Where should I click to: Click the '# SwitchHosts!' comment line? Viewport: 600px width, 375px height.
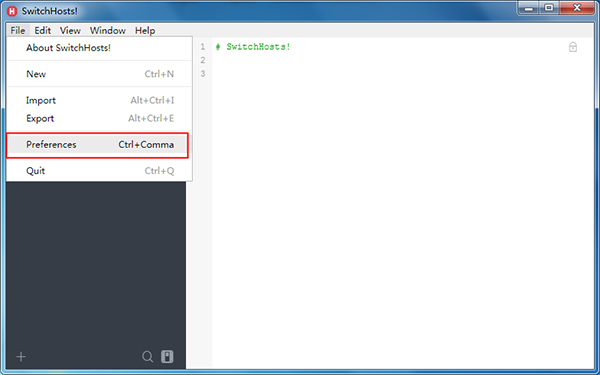coord(253,47)
